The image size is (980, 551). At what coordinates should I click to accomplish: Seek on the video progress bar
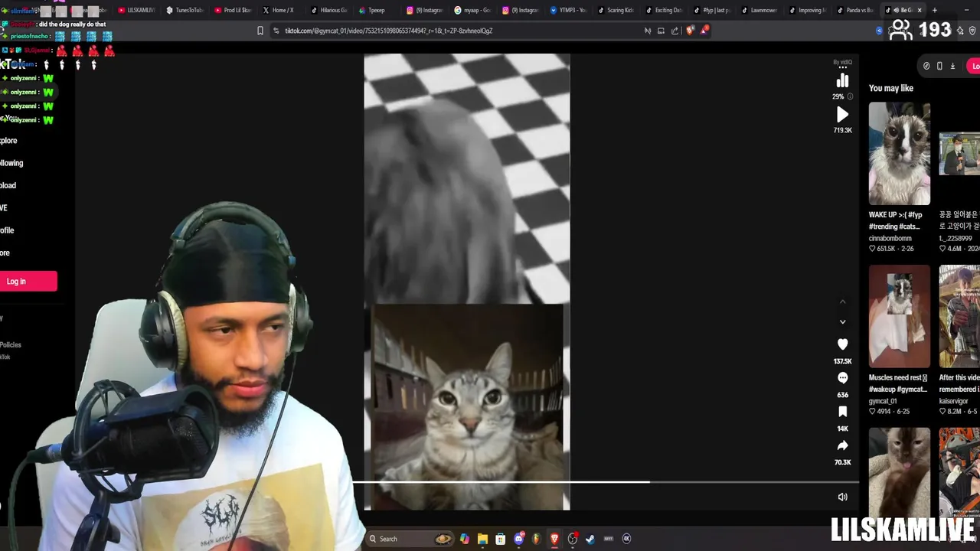[x=605, y=482]
